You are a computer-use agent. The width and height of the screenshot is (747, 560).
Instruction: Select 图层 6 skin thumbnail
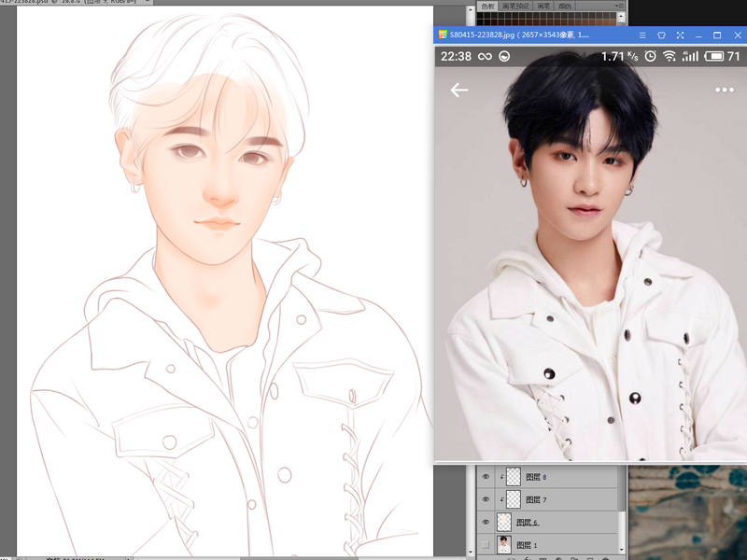(x=504, y=522)
